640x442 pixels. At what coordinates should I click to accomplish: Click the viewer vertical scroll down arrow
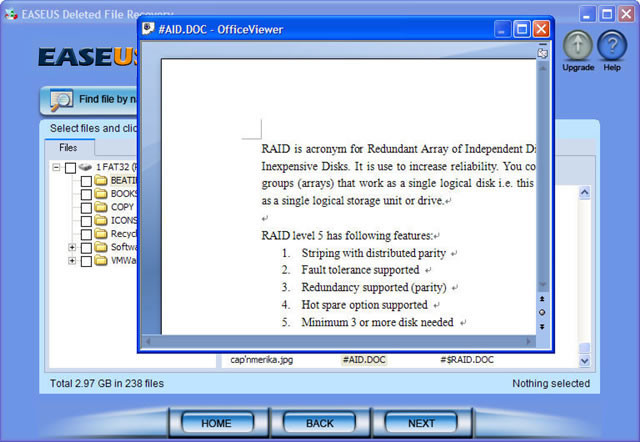click(x=542, y=284)
